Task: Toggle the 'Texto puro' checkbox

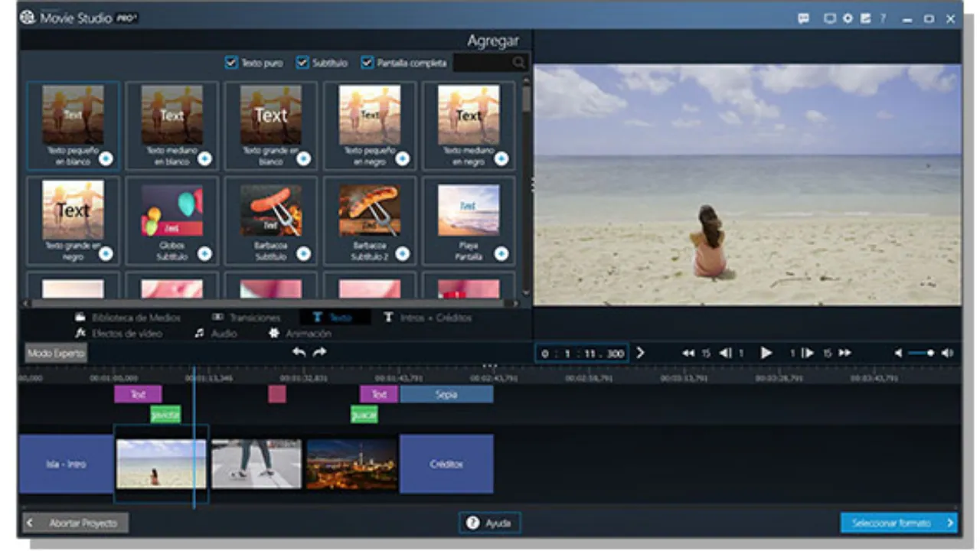Action: pyautogui.click(x=231, y=63)
